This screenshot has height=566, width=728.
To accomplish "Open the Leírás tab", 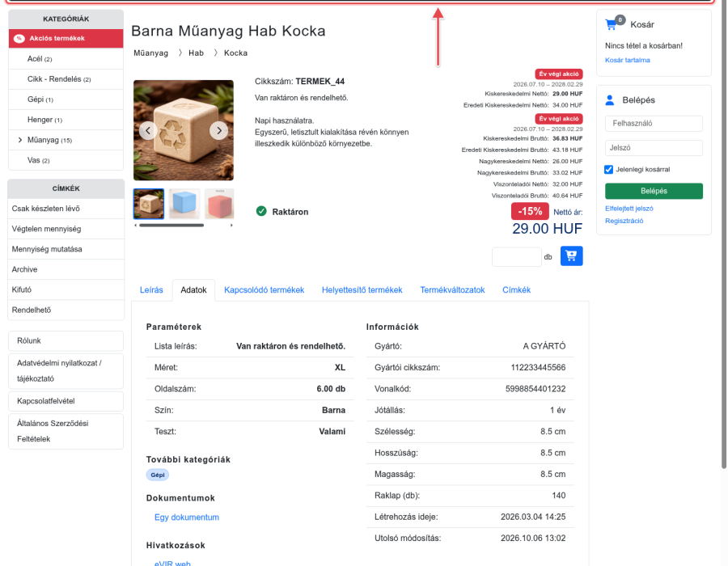I will 151,290.
